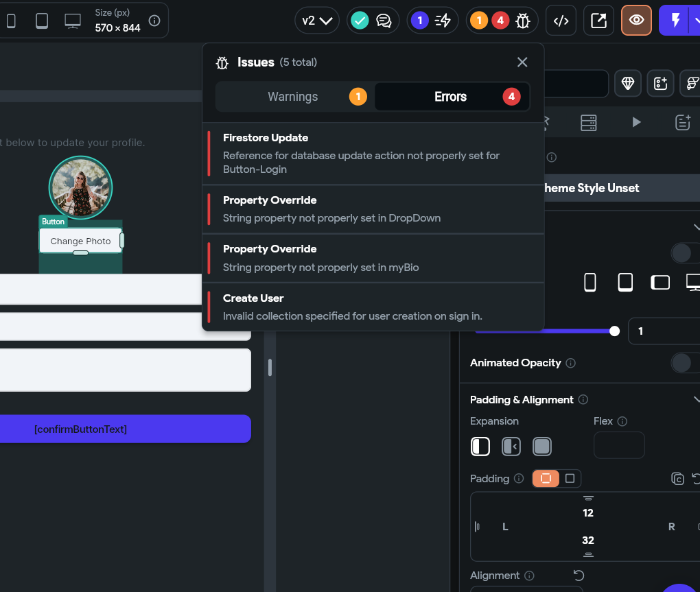Screen dimensions: 700x592
Task: Click the large text field on canvas
Action: coord(125,370)
